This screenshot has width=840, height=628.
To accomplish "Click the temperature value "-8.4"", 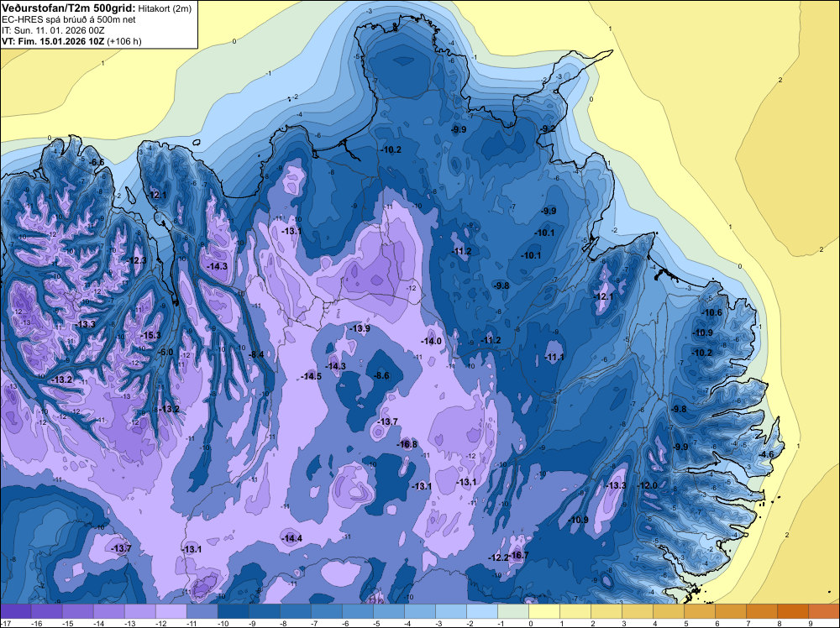I will [257, 354].
